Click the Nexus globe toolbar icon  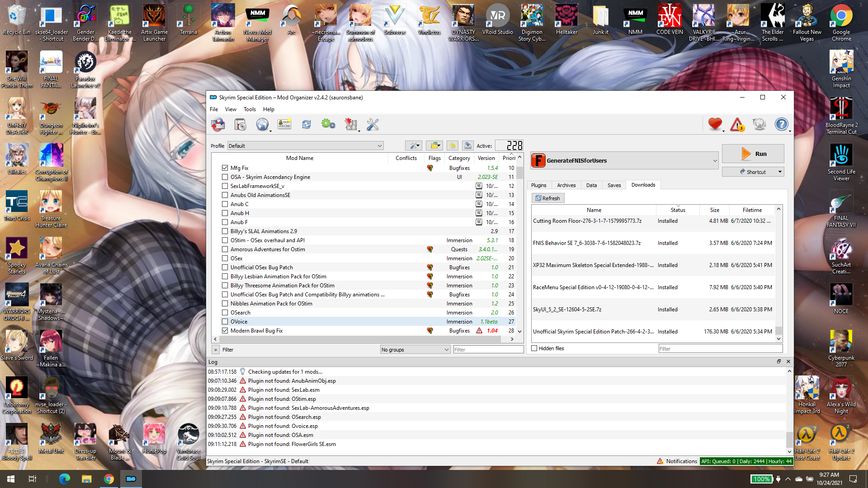262,124
